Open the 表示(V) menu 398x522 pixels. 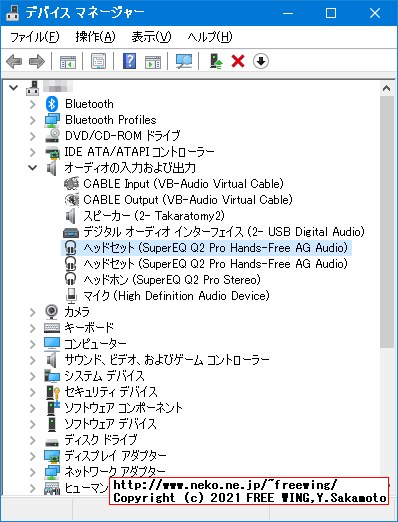click(151, 37)
